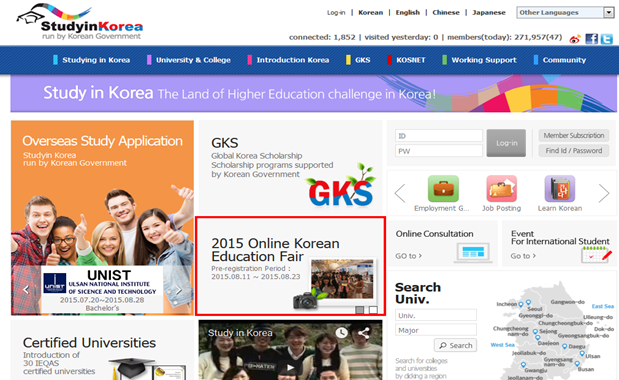Click the Study in Korea purple banner
This screenshot has width=619, height=380.
tap(314, 94)
